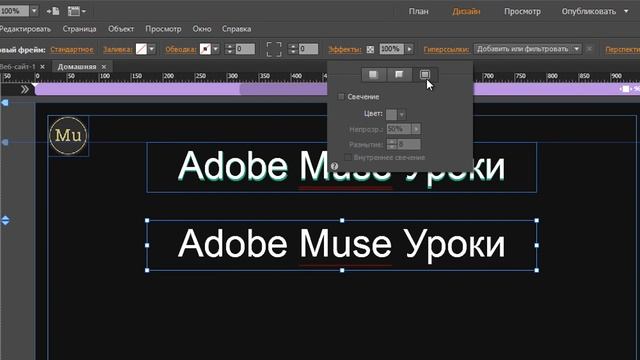Open the Shadow effect tab in the effects popup
Screen dimensions: 640x360
click(373, 74)
